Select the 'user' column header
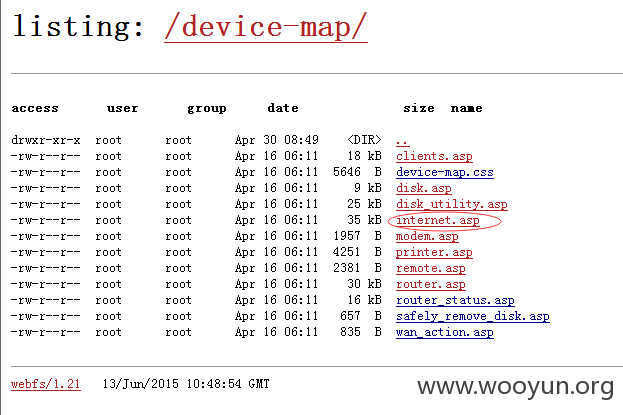 [x=122, y=108]
